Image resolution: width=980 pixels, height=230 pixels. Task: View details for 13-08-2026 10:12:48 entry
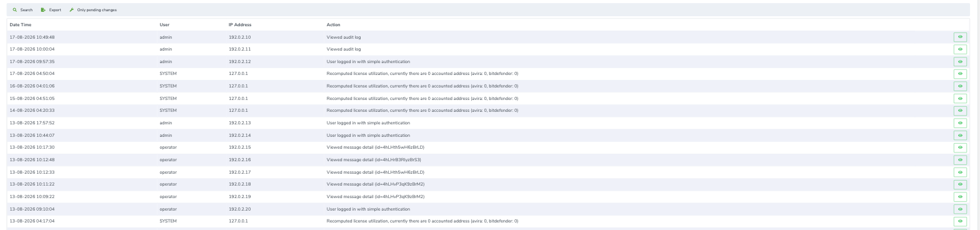coord(960,160)
